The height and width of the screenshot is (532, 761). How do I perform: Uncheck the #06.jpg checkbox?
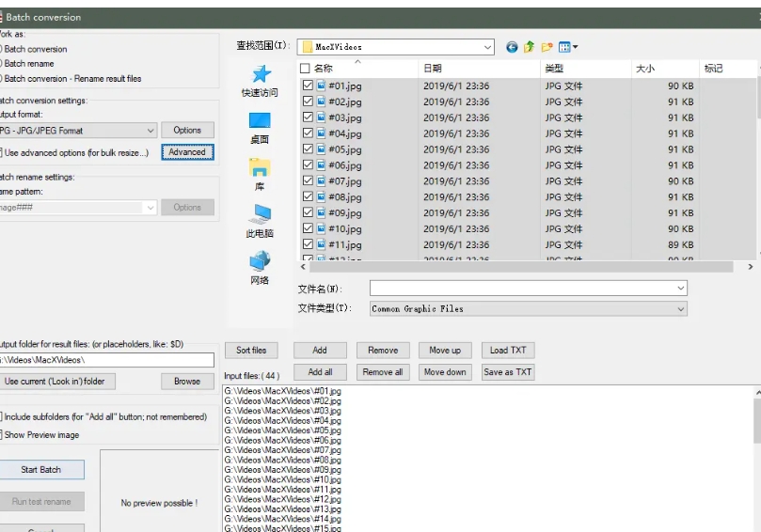click(308, 164)
